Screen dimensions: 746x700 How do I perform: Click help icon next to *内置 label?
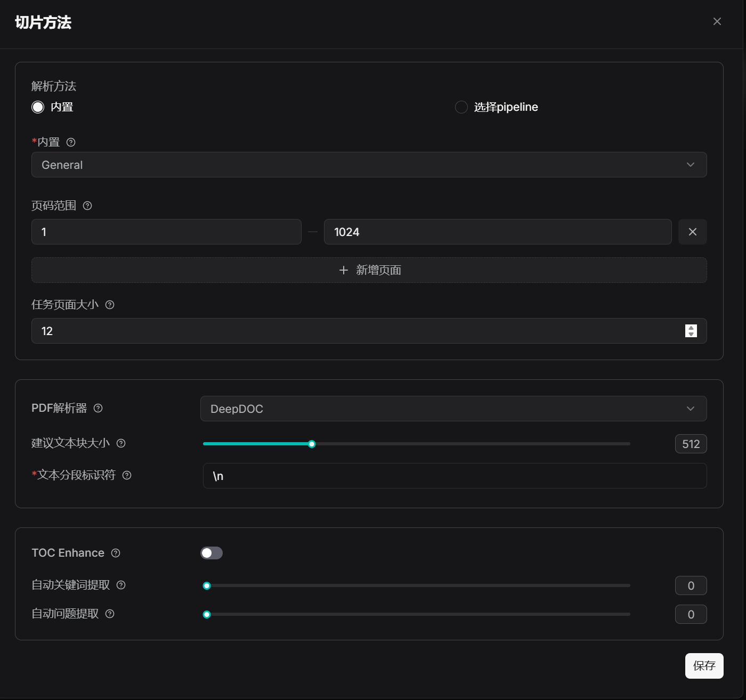(x=71, y=142)
